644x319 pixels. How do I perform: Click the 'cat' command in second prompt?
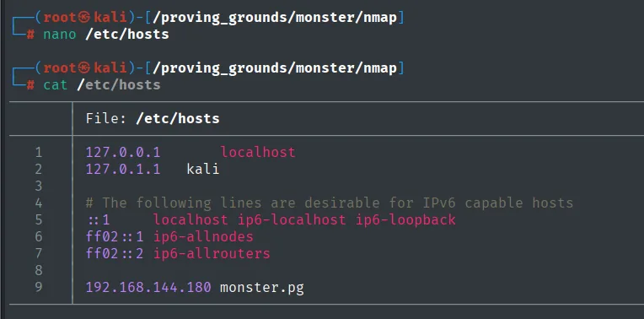pyautogui.click(x=56, y=84)
